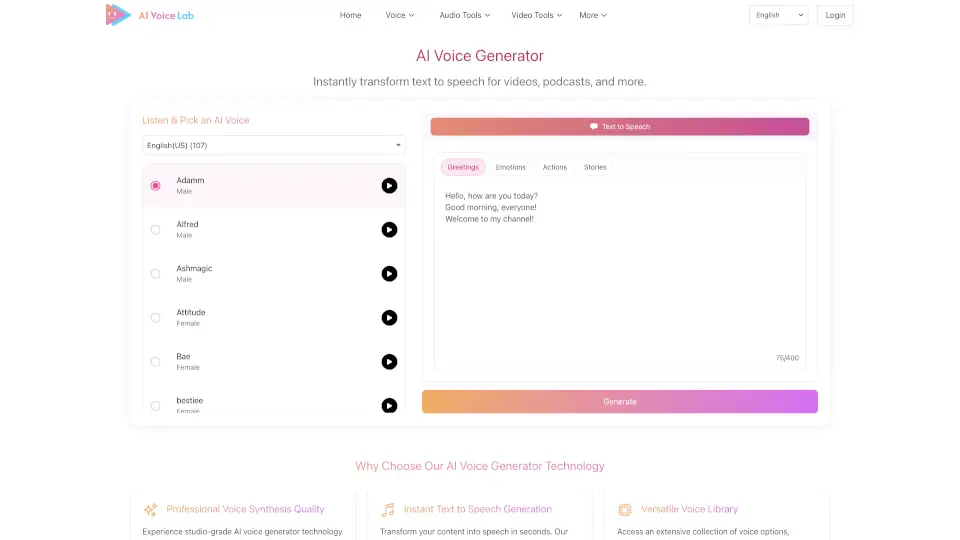Expand the Audio Tools menu

[465, 15]
